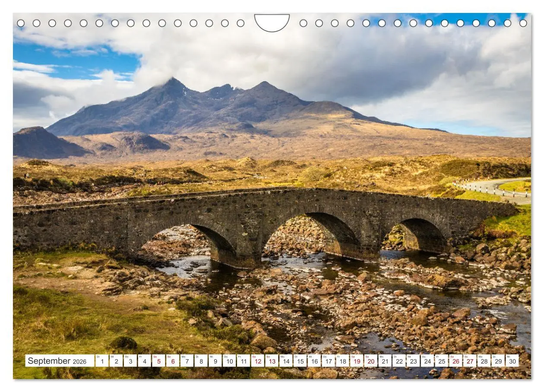Select day 1 in the calendar strip
Image resolution: width=544 pixels, height=392 pixels.
click(102, 361)
